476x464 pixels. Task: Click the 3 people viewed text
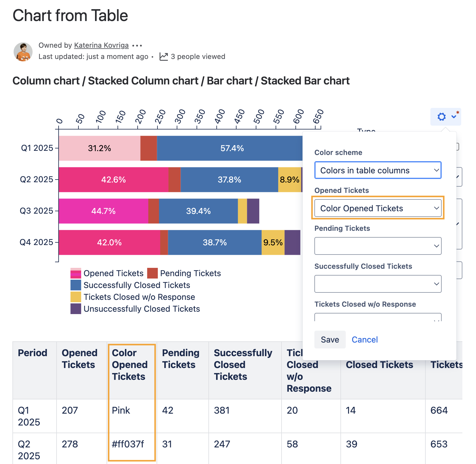pos(198,57)
